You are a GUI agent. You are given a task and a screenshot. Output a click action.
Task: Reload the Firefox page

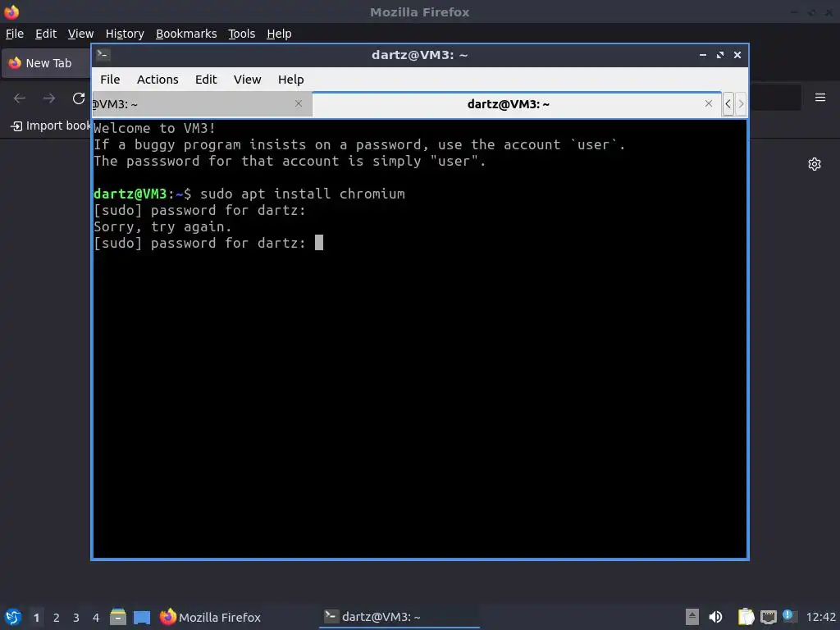79,98
